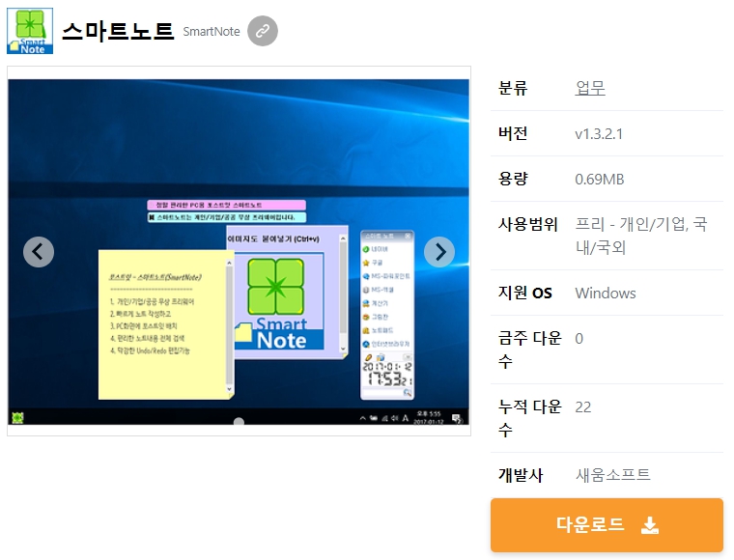The width and height of the screenshot is (734, 560).
Task: Select cumulative download count 22
Action: (582, 407)
